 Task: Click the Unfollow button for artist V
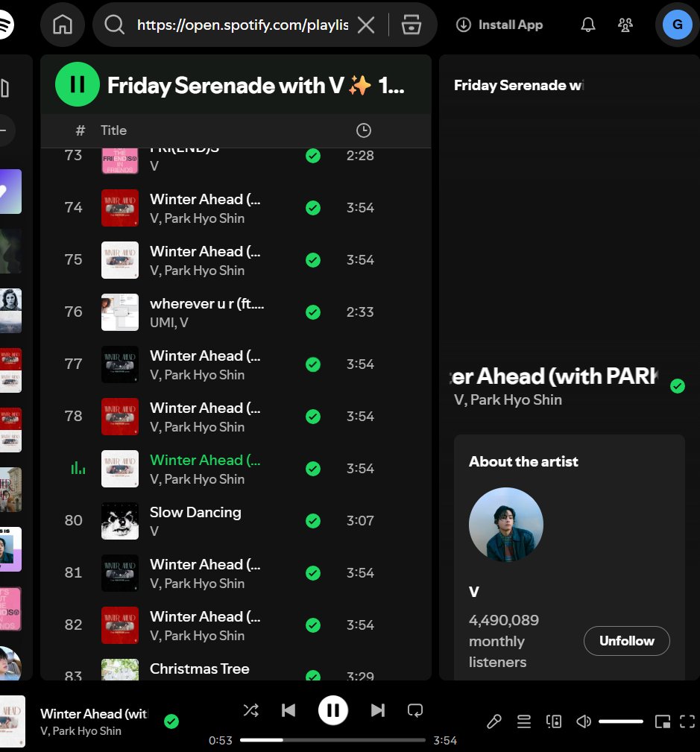pos(626,640)
